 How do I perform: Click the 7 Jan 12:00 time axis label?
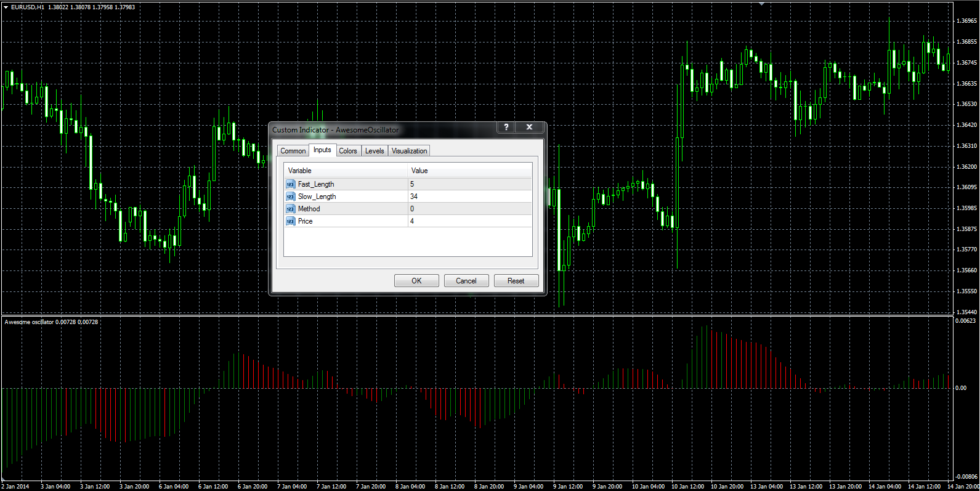coord(331,487)
